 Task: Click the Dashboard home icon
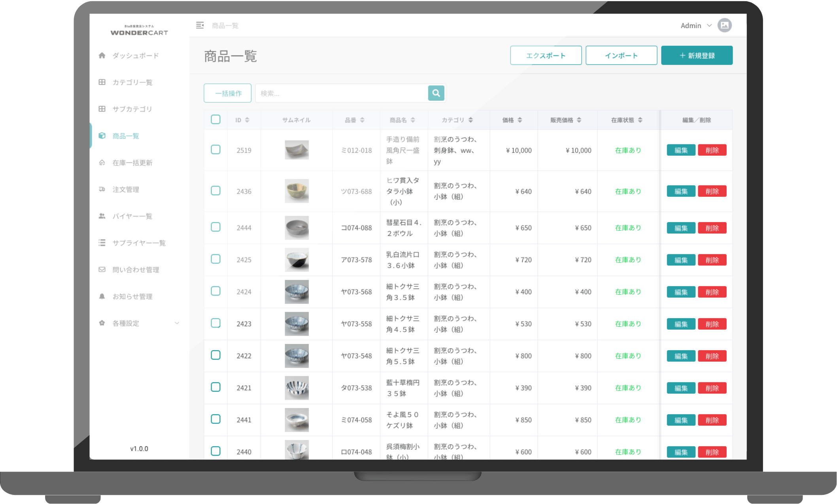(x=102, y=55)
